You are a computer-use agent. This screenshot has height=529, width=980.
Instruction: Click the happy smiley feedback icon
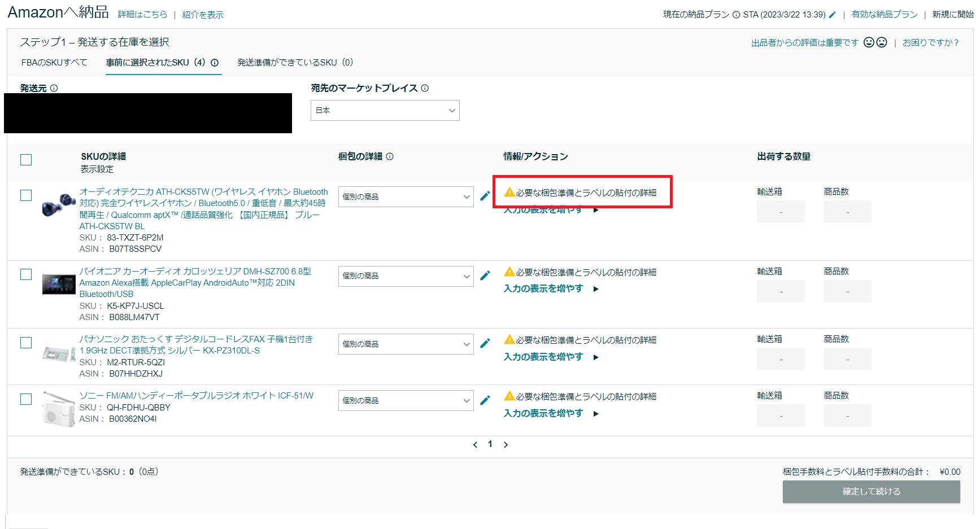click(869, 42)
